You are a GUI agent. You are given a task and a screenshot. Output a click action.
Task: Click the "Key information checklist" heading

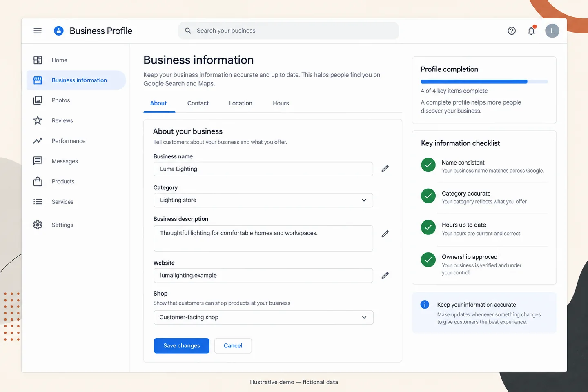pyautogui.click(x=460, y=143)
